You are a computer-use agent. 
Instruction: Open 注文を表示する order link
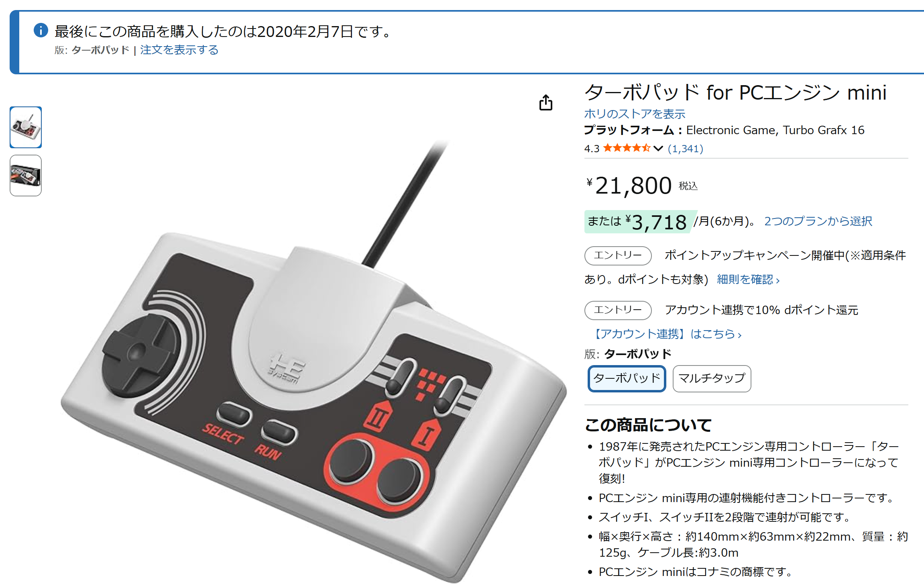[x=179, y=50]
